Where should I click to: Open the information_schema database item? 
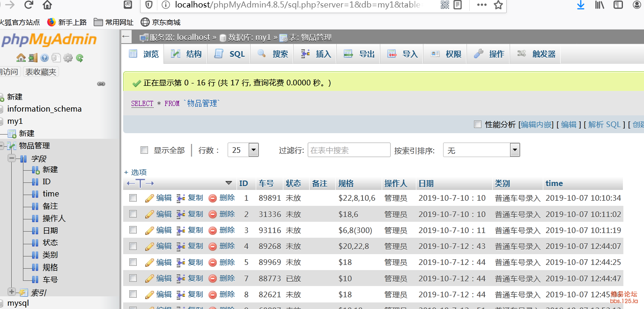(x=44, y=109)
